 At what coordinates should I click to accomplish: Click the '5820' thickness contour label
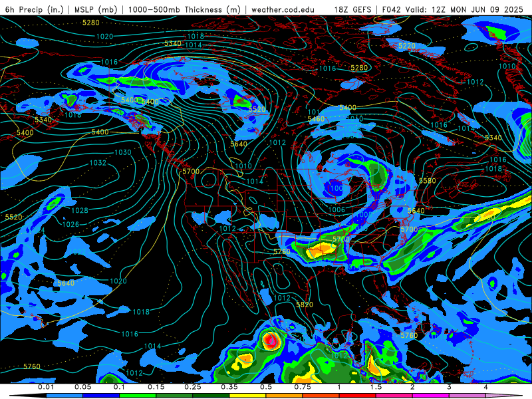tap(305, 305)
